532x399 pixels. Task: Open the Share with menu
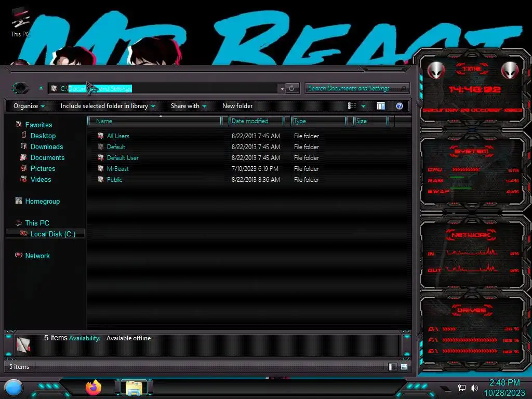coord(189,106)
